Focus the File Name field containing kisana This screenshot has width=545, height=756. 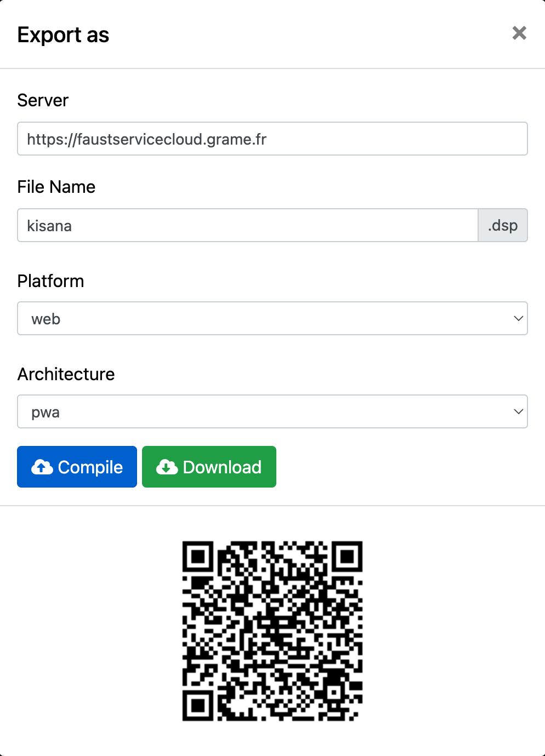point(247,225)
